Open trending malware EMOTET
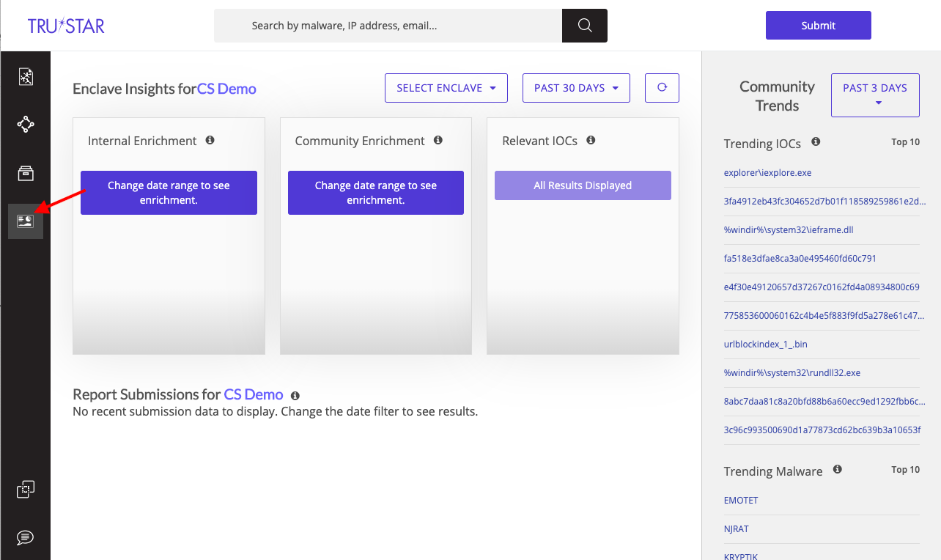 (x=741, y=500)
